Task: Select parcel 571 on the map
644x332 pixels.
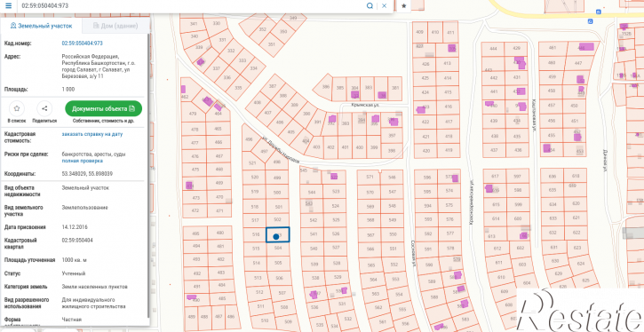Action: pyautogui.click(x=370, y=177)
